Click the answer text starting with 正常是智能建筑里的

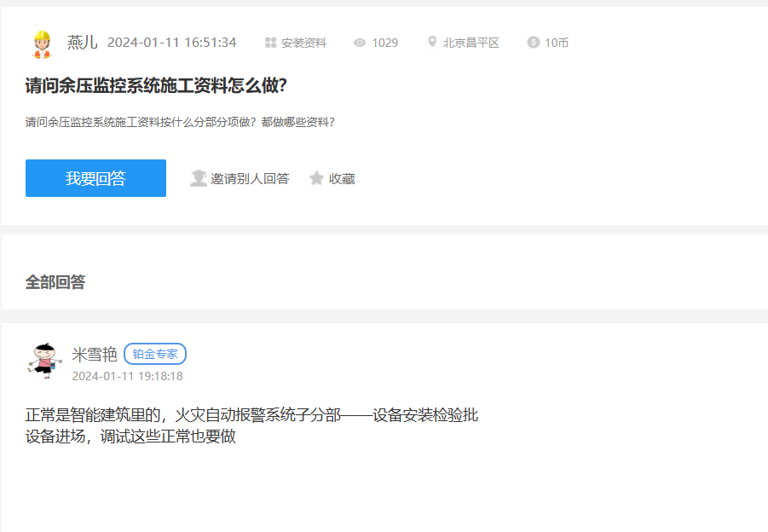(x=251, y=416)
